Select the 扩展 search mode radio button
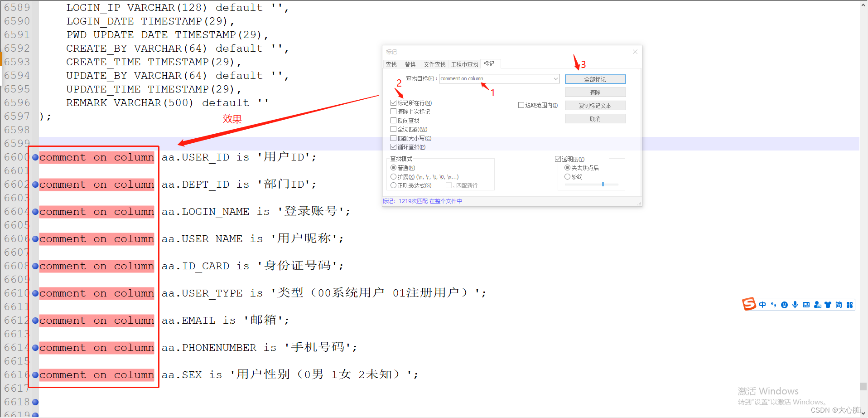 (x=393, y=177)
